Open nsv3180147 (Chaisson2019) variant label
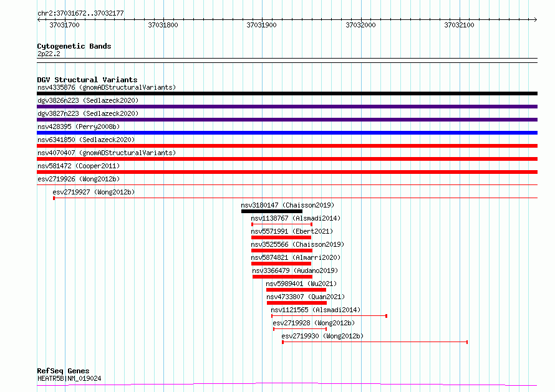Image resolution: width=555 pixels, height=392 pixels. (x=287, y=205)
